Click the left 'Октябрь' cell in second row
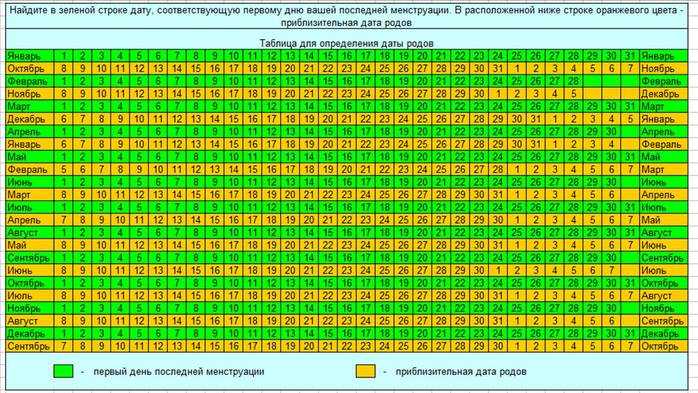The width and height of the screenshot is (698, 393). pos(30,69)
